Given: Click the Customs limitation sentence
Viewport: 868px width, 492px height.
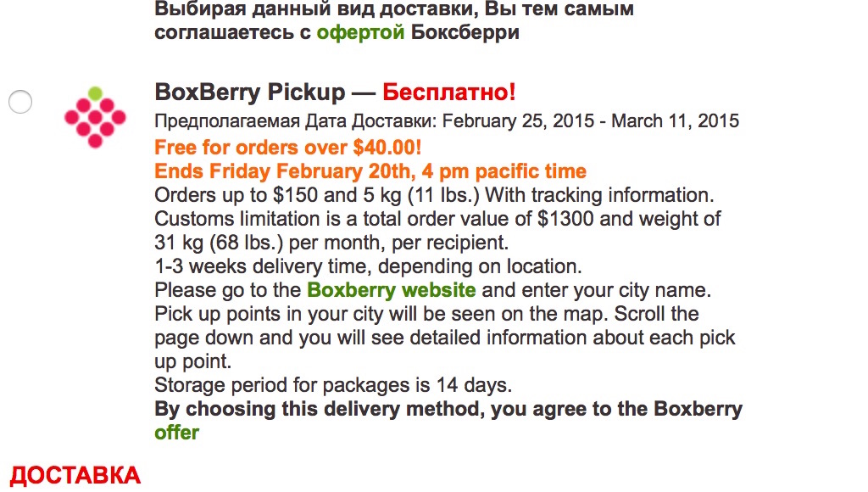Looking at the screenshot, I should pyautogui.click(x=437, y=231).
